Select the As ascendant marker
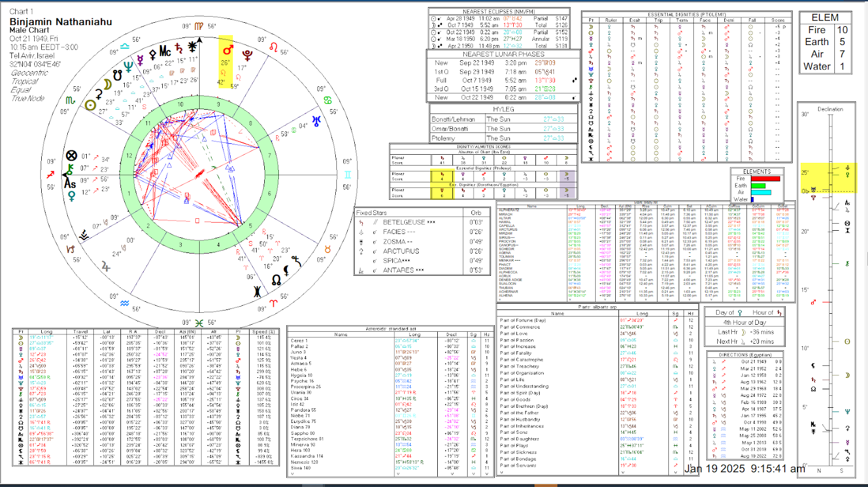Image resolution: width=868 pixels, height=487 pixels. point(70,184)
